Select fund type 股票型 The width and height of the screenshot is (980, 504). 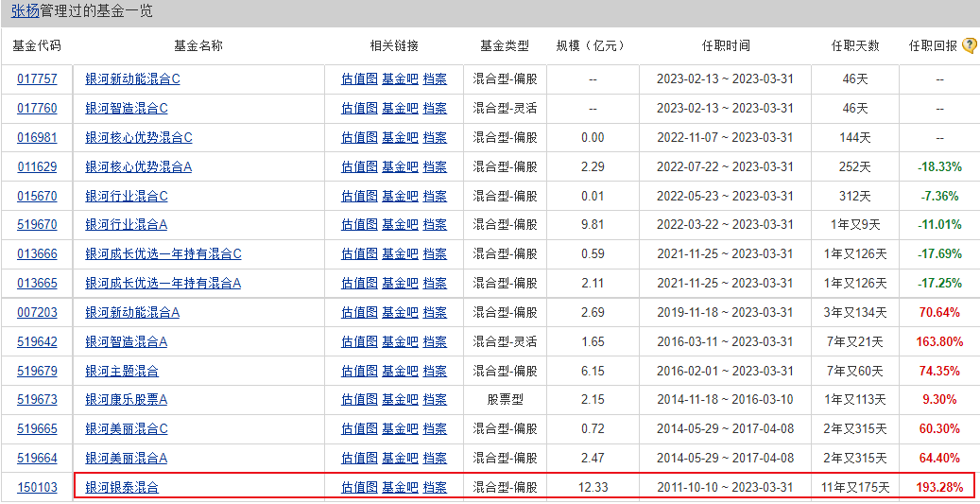click(x=505, y=399)
